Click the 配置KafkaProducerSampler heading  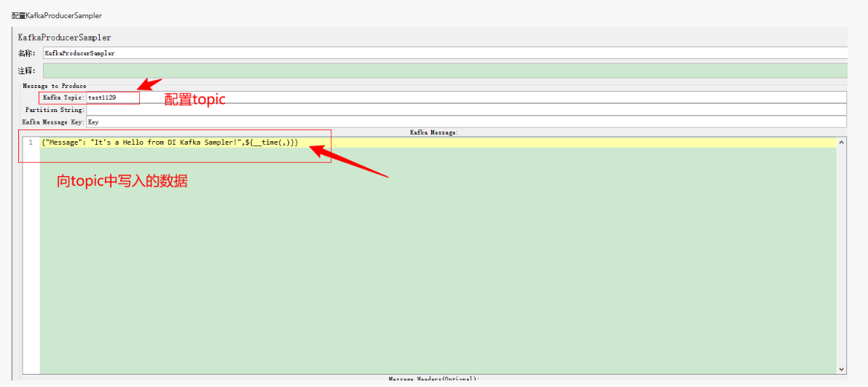tap(57, 16)
